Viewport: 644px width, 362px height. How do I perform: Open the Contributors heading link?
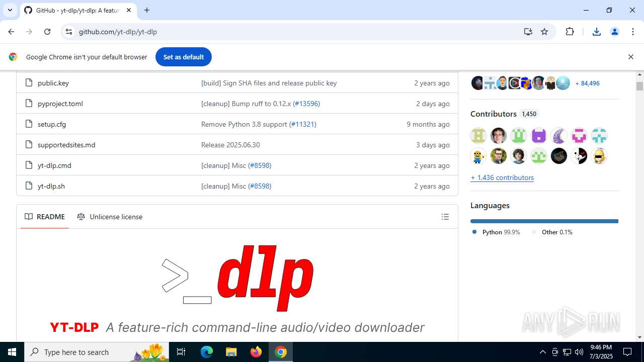505,114
